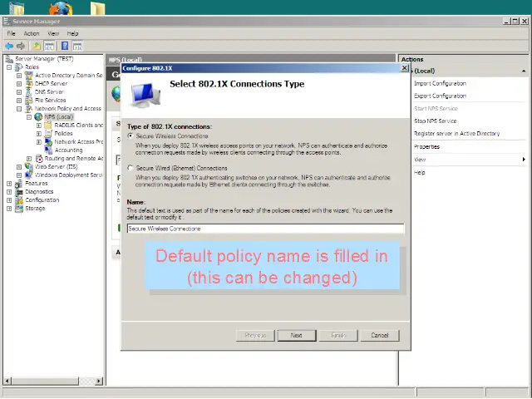
Task: Click the File Services icon in the tree
Action: point(29,100)
